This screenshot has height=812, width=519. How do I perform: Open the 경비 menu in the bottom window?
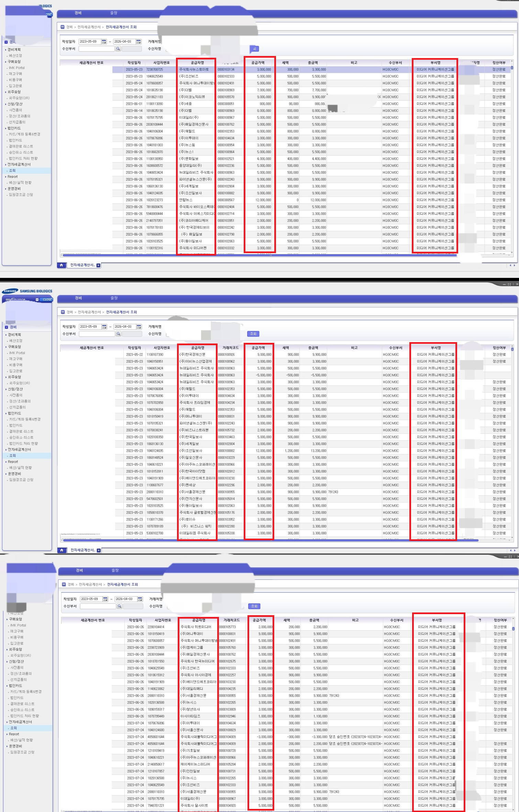[x=79, y=570]
